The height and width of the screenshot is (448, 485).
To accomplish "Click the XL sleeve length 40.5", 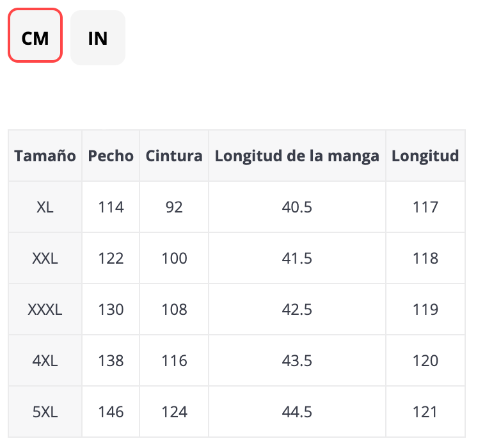I will click(297, 207).
